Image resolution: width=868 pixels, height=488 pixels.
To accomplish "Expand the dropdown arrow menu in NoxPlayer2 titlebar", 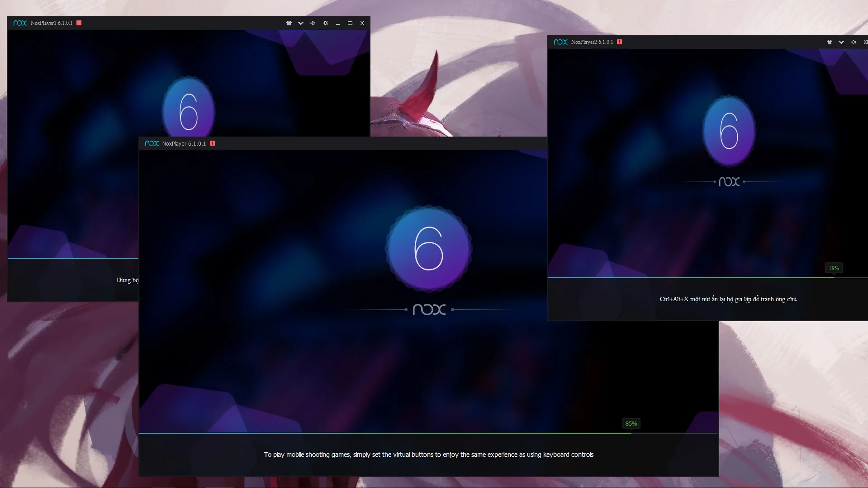I will [x=841, y=42].
